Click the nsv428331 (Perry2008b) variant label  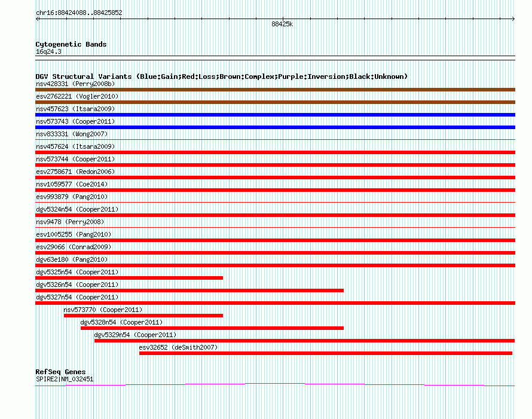point(75,84)
